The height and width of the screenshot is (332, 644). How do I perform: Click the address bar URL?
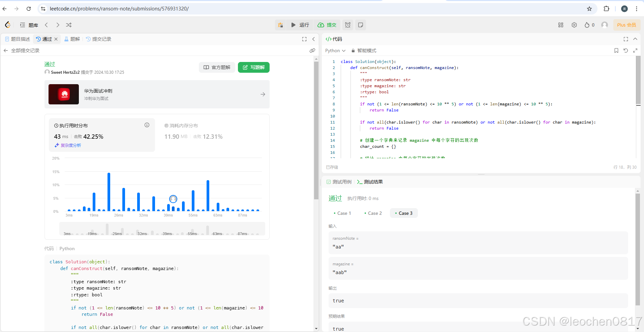[x=119, y=9]
